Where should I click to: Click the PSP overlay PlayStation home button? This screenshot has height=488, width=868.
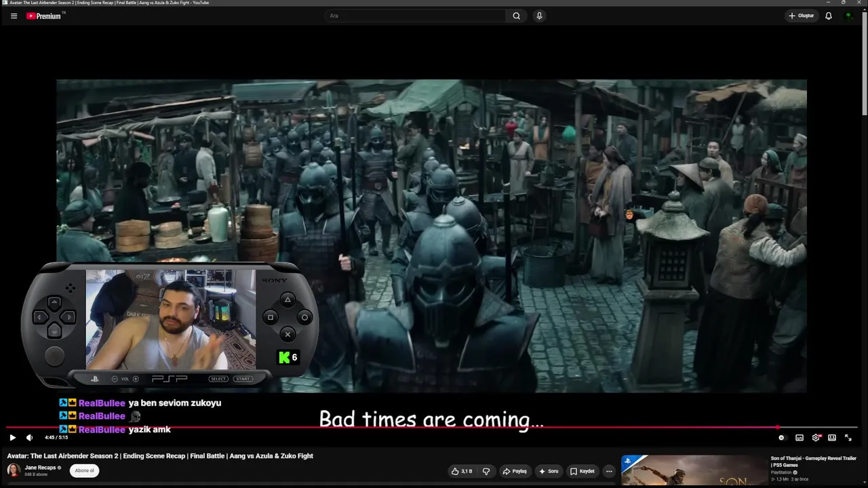pyautogui.click(x=95, y=379)
